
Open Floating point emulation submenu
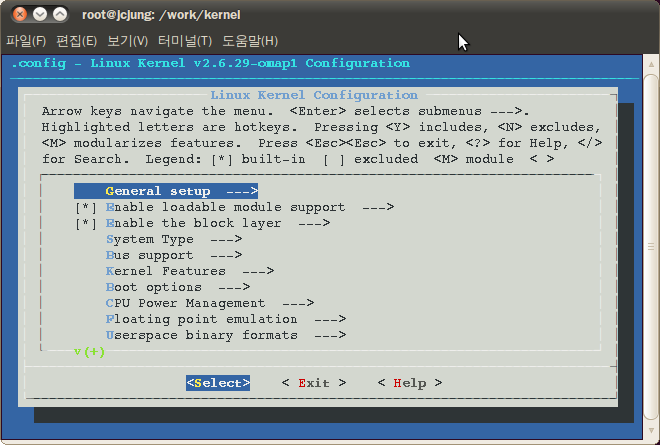click(x=226, y=319)
